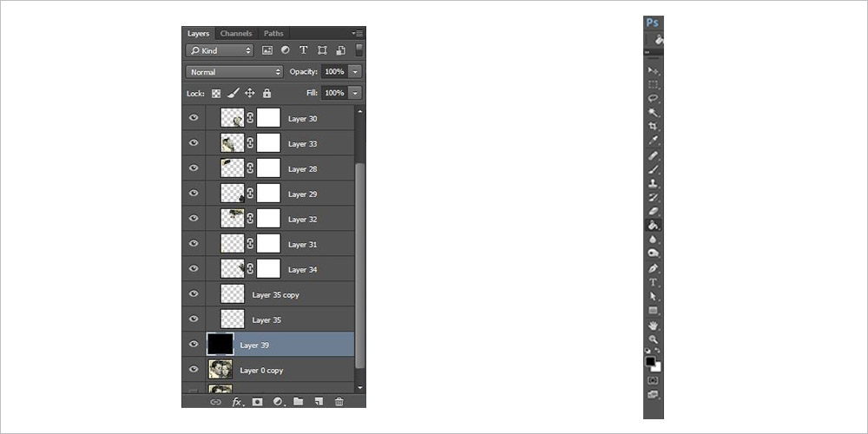Open the Kind filter dropdown
The width and height of the screenshot is (868, 434).
pyautogui.click(x=220, y=50)
